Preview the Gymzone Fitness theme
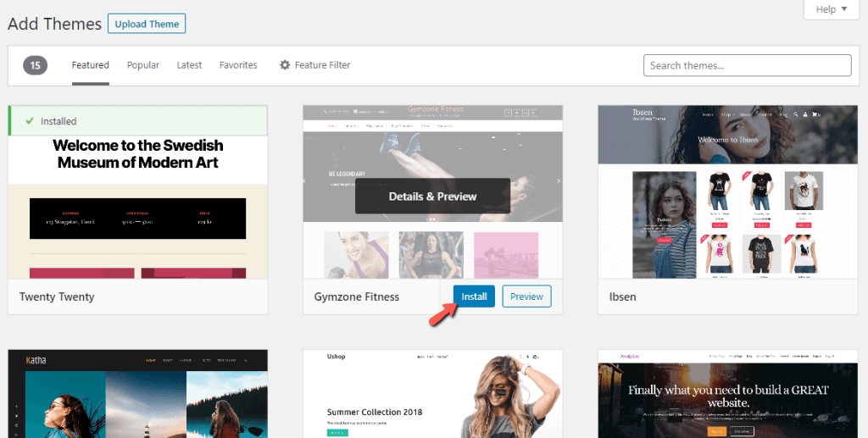The height and width of the screenshot is (438, 868). (526, 297)
